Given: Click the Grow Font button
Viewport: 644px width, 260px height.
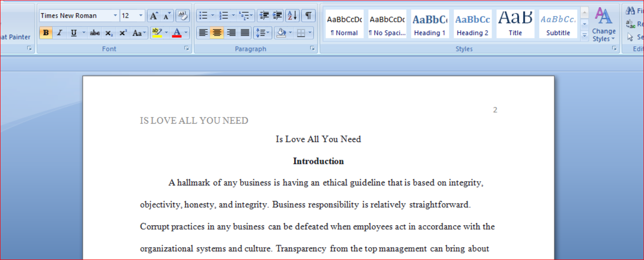Looking at the screenshot, I should pos(153,16).
